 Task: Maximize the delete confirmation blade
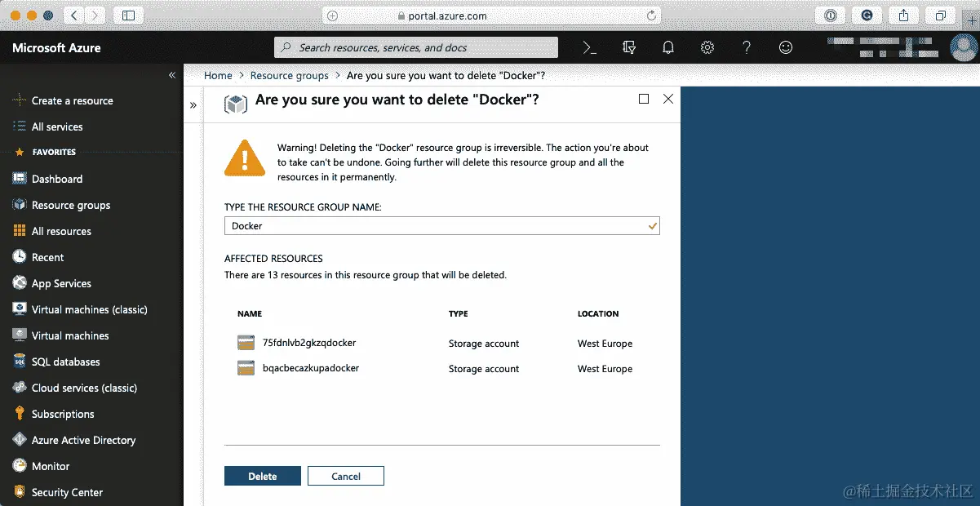point(644,99)
